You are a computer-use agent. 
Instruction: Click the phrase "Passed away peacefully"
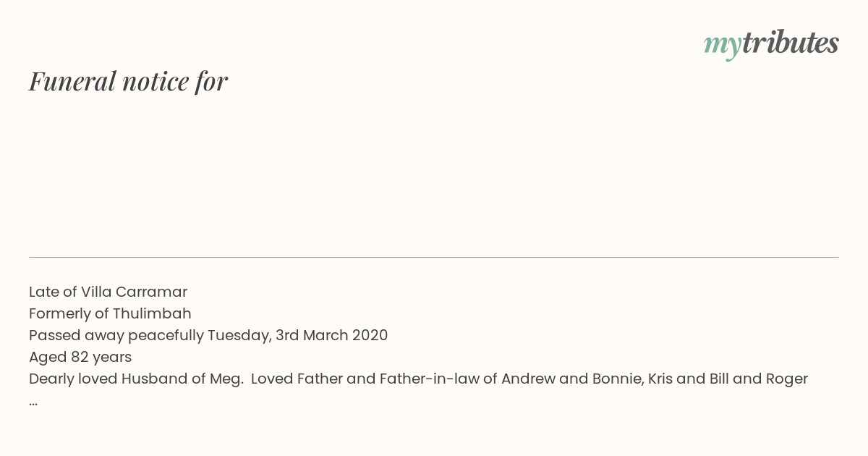pyautogui.click(x=116, y=336)
